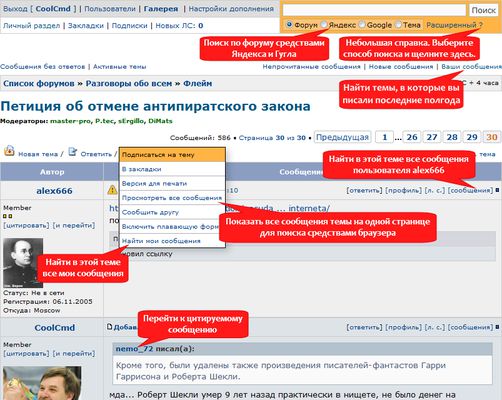The image size is (502, 400).
Task: Show Активные темы list
Action: tap(119, 67)
